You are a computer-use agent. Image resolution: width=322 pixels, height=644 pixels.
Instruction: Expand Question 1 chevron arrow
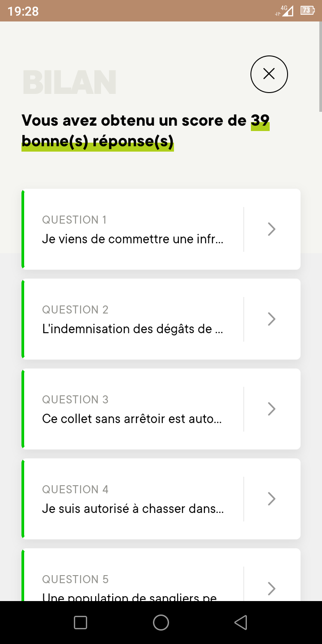(x=271, y=229)
